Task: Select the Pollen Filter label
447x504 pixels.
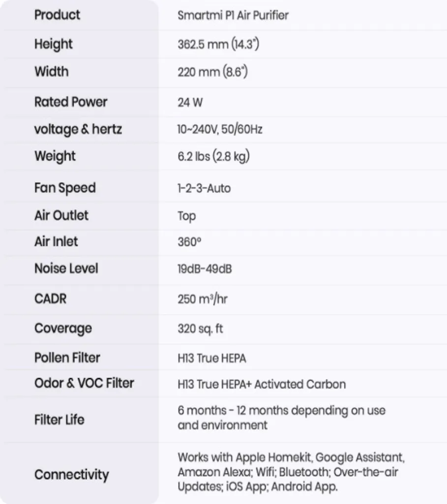Action: click(67, 358)
